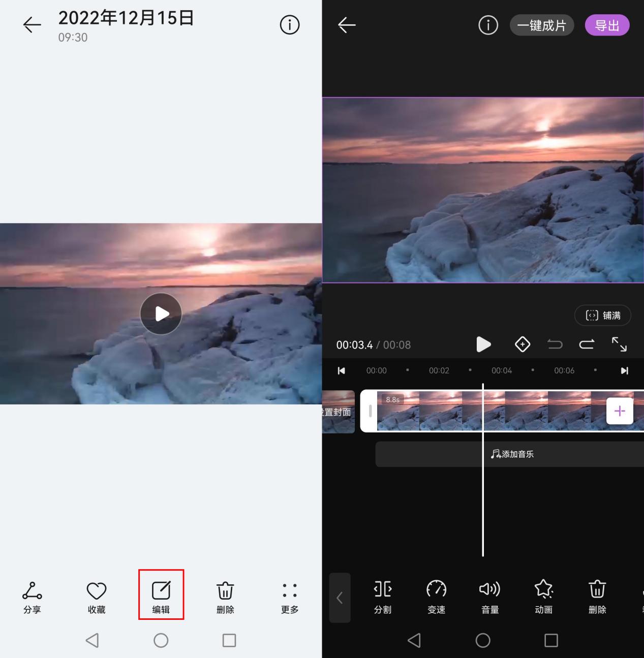Tap the 00:04 timeline ruler mark
This screenshot has width=644, height=658.
pyautogui.click(x=502, y=370)
